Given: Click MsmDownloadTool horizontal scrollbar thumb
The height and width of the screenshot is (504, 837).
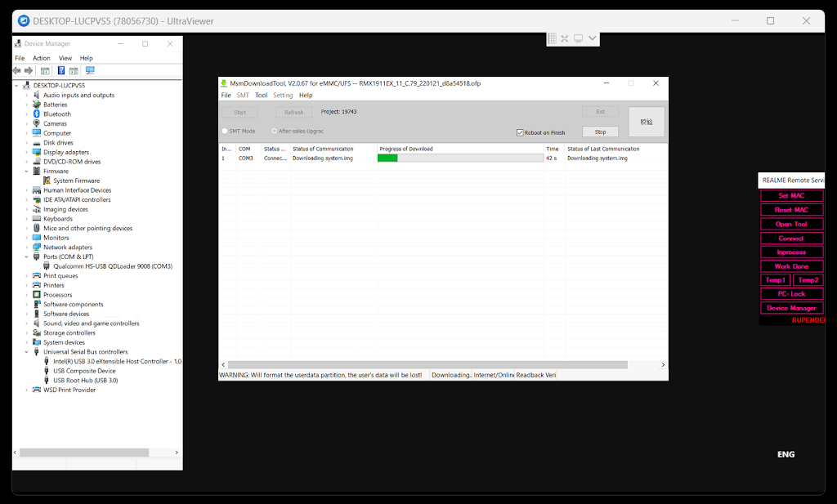Looking at the screenshot, I should (x=427, y=365).
